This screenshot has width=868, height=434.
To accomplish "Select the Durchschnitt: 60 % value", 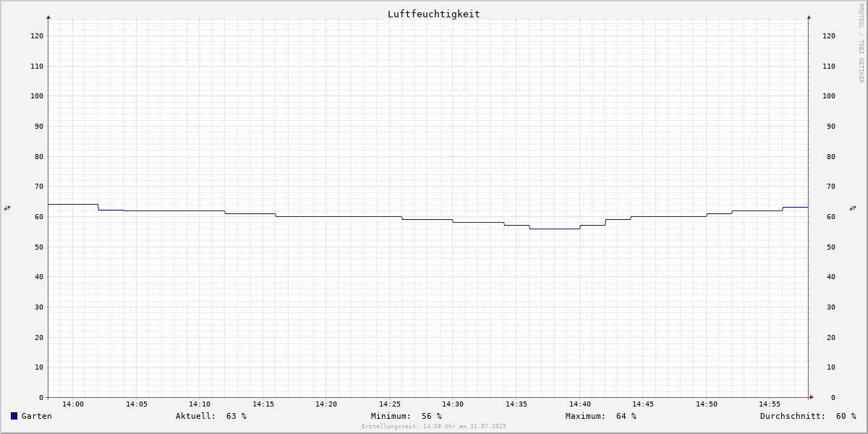I will pyautogui.click(x=808, y=416).
